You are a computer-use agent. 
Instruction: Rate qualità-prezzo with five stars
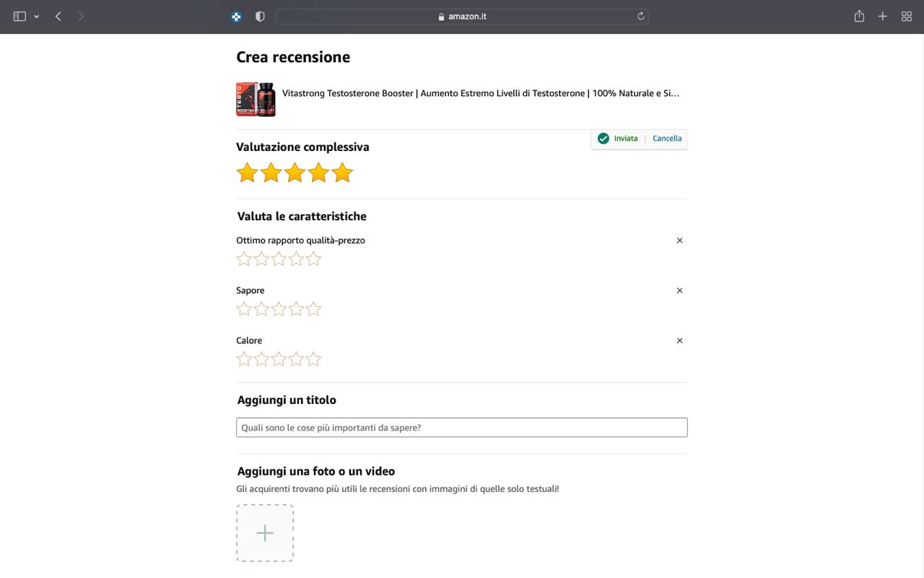click(313, 259)
